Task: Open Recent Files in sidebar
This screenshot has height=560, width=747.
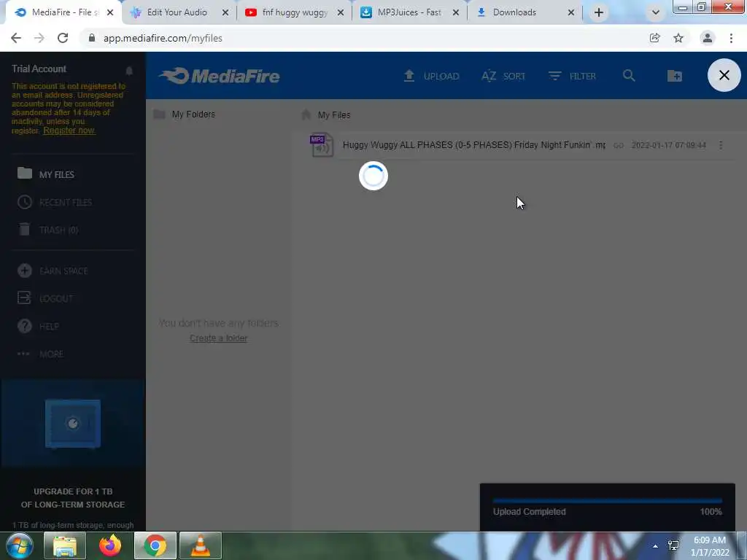Action: [54, 203]
